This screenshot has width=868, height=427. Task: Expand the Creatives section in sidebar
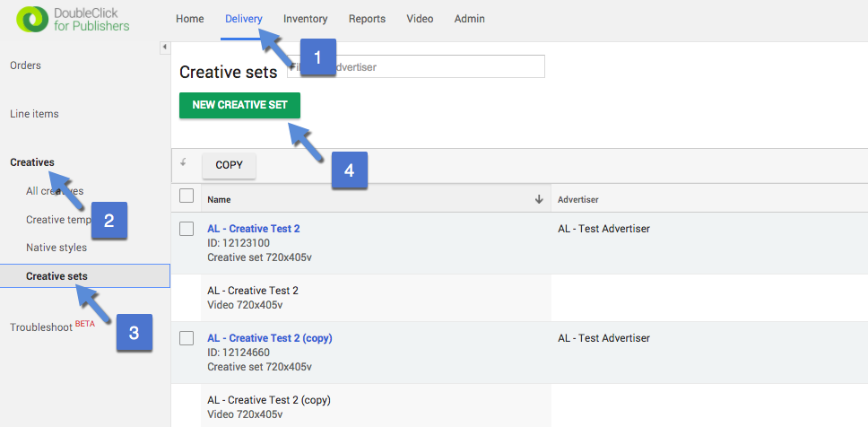click(31, 162)
